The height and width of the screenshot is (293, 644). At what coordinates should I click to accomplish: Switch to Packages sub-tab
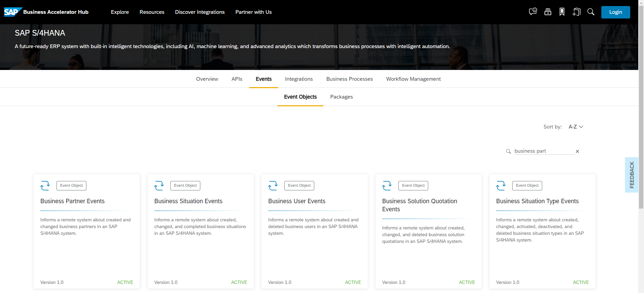(x=341, y=97)
